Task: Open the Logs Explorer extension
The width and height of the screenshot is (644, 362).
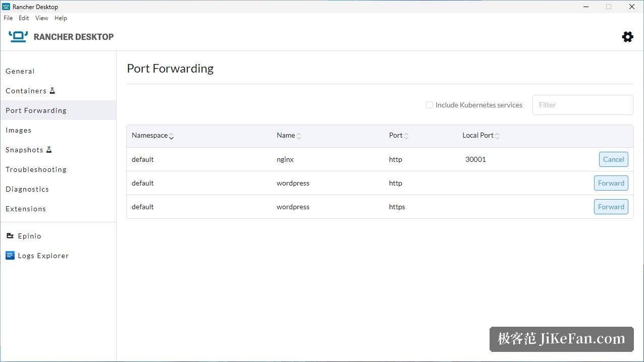Action: [58, 256]
